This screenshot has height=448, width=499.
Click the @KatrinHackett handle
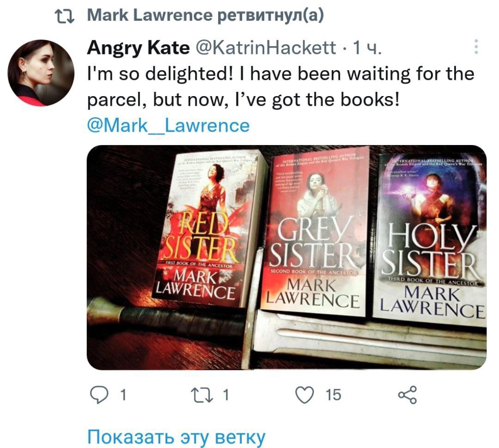point(266,48)
